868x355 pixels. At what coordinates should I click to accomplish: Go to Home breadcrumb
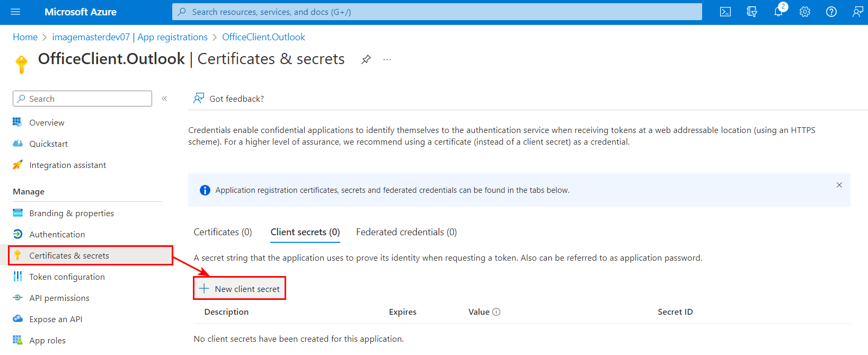pyautogui.click(x=25, y=37)
